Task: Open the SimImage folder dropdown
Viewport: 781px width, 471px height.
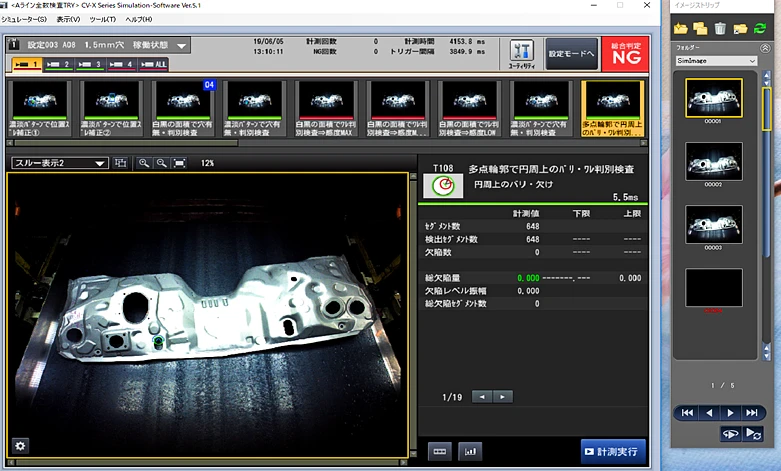Action: (716, 61)
